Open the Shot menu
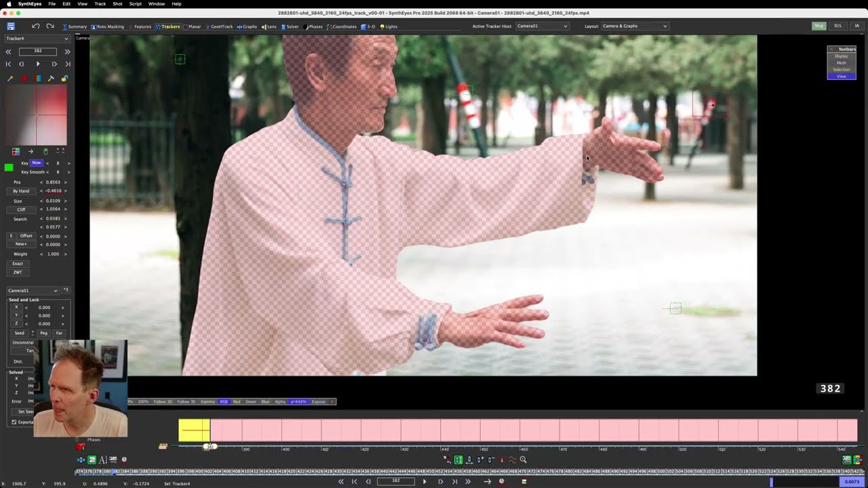Viewport: 868px width, 488px height. pyautogui.click(x=117, y=4)
